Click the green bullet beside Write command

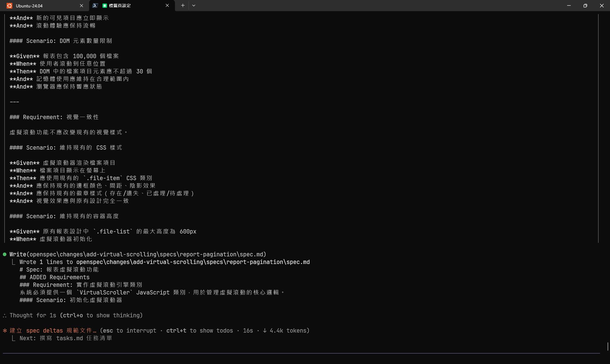point(4,254)
